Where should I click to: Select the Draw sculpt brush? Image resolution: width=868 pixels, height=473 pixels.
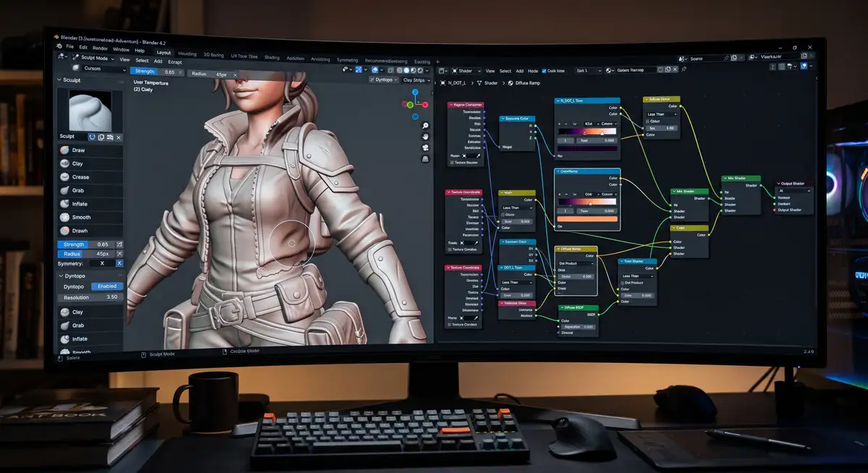point(90,150)
